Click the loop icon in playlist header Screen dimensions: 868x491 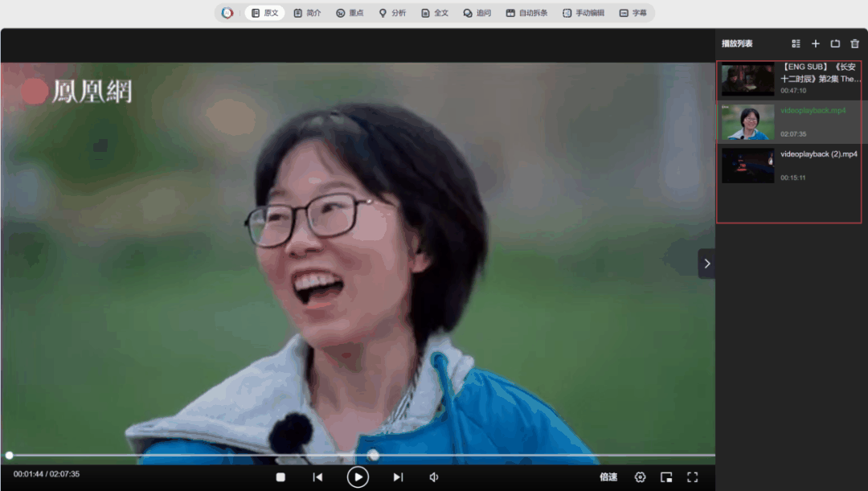[835, 43]
